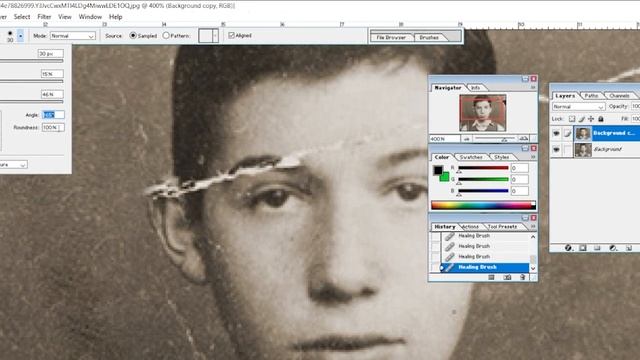The width and height of the screenshot is (640, 360).
Task: Open the Layers blend mode dropdown
Action: (578, 107)
